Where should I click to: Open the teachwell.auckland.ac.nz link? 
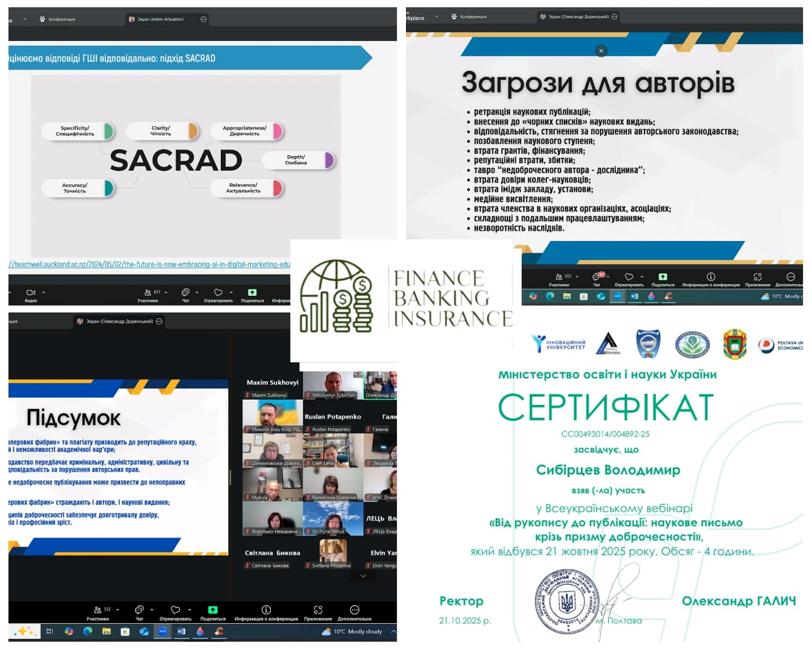pyautogui.click(x=149, y=265)
